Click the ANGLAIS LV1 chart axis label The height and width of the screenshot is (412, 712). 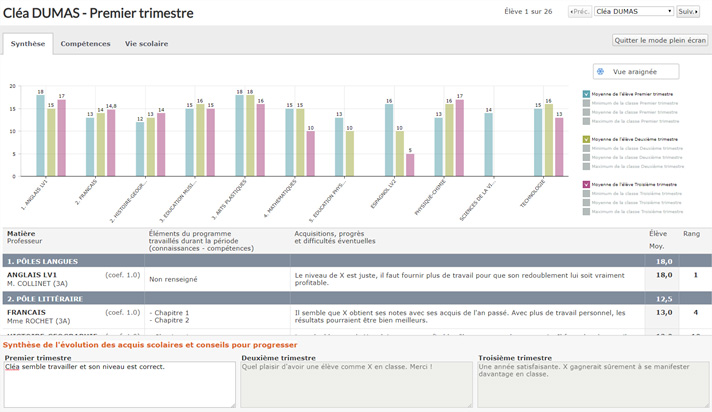click(x=34, y=195)
